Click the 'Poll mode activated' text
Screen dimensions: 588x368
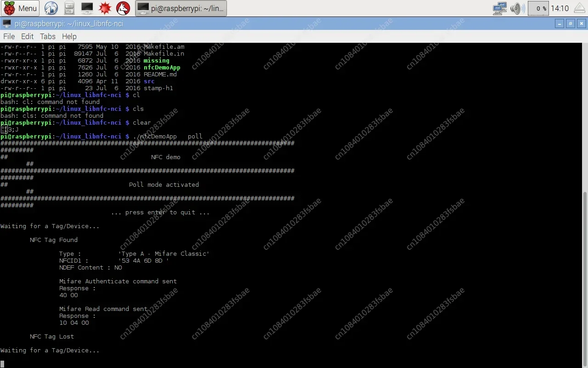(164, 184)
